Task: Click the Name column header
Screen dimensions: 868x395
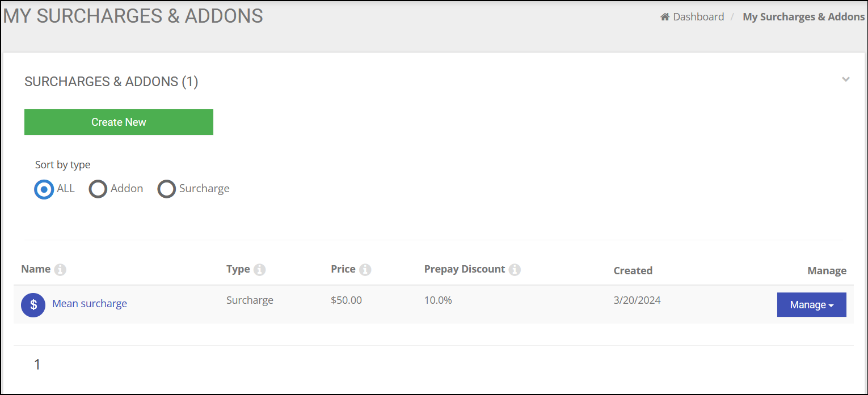Action: point(36,269)
